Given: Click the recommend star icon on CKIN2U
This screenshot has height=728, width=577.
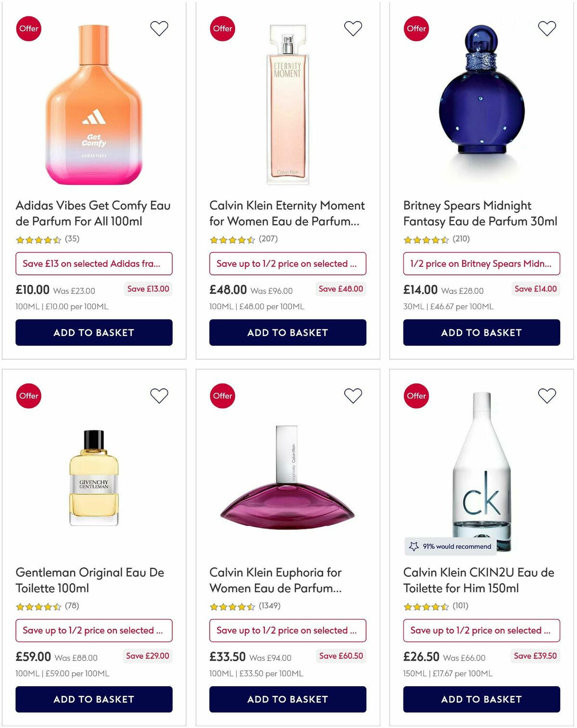Looking at the screenshot, I should pyautogui.click(x=414, y=546).
